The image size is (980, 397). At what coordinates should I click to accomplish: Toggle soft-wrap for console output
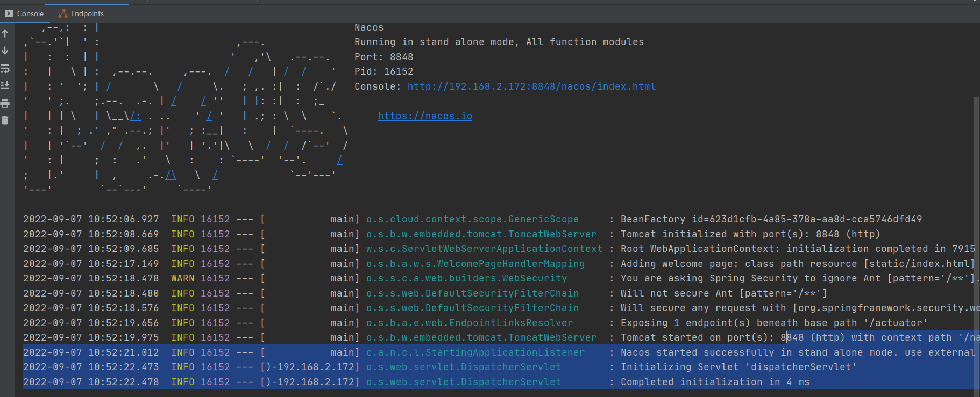5,68
